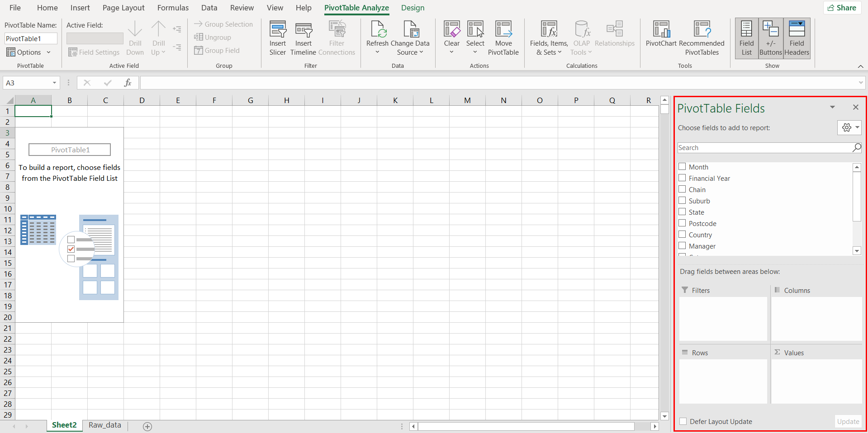Open the View tab
Screen dimensions: 868x433
pos(275,8)
